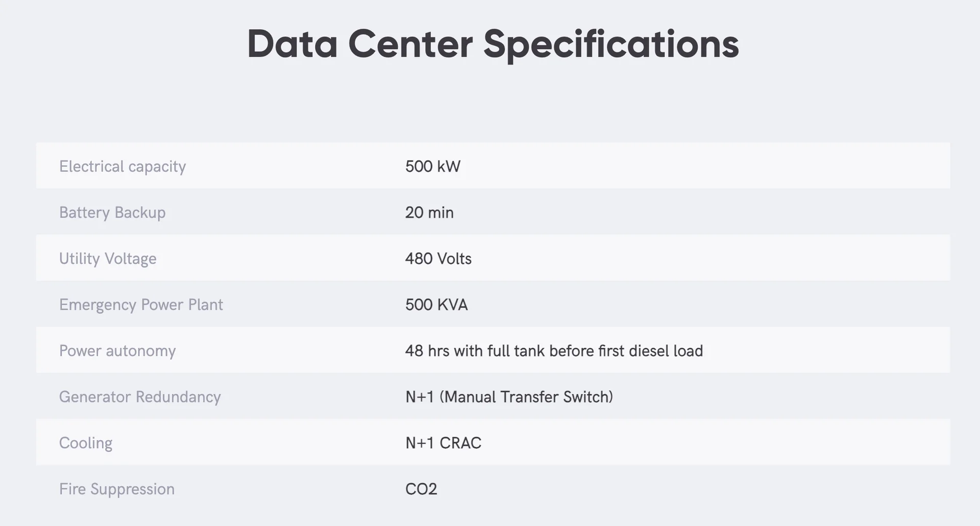This screenshot has width=980, height=526.
Task: Click the Fire Suppression label
Action: [x=117, y=489]
